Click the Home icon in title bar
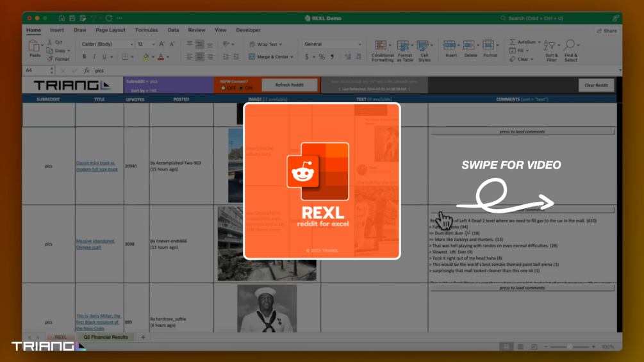 tap(62, 18)
